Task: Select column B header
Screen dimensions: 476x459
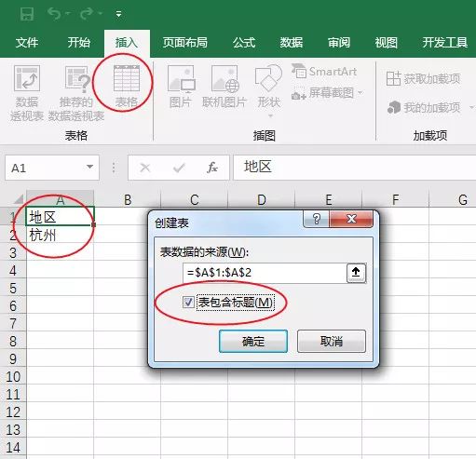Action: point(127,199)
